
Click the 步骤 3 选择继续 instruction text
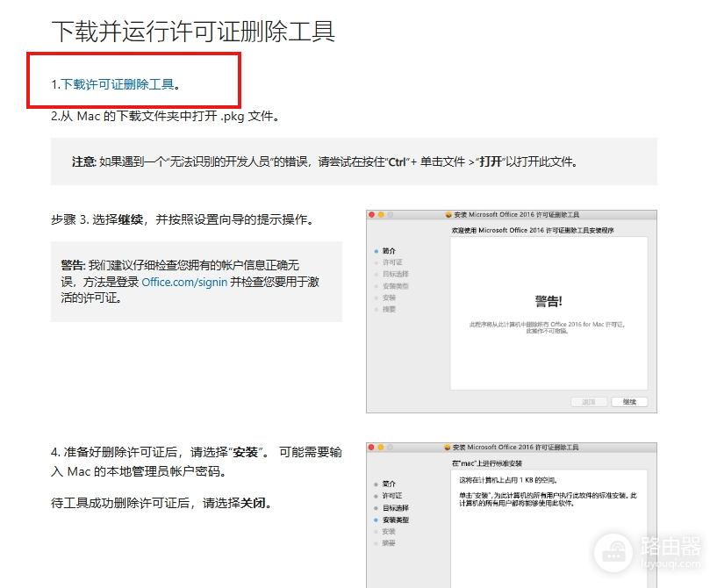pyautogui.click(x=183, y=219)
